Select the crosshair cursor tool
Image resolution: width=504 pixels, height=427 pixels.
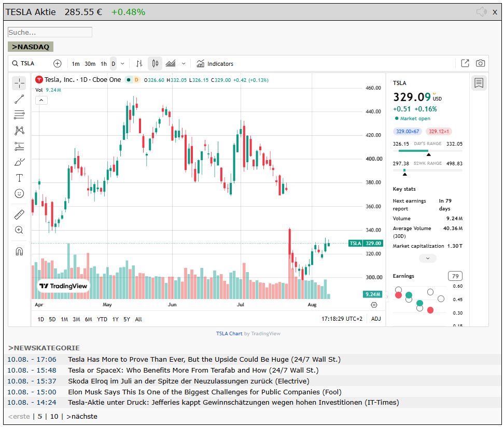pyautogui.click(x=19, y=83)
